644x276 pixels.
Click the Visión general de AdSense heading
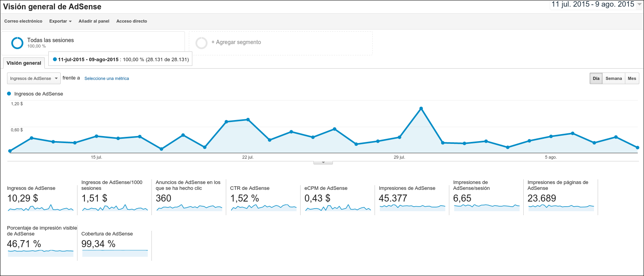click(x=52, y=7)
